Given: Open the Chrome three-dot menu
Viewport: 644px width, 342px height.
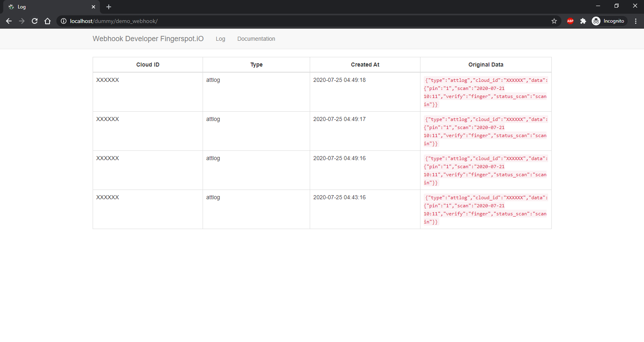Looking at the screenshot, I should point(636,21).
